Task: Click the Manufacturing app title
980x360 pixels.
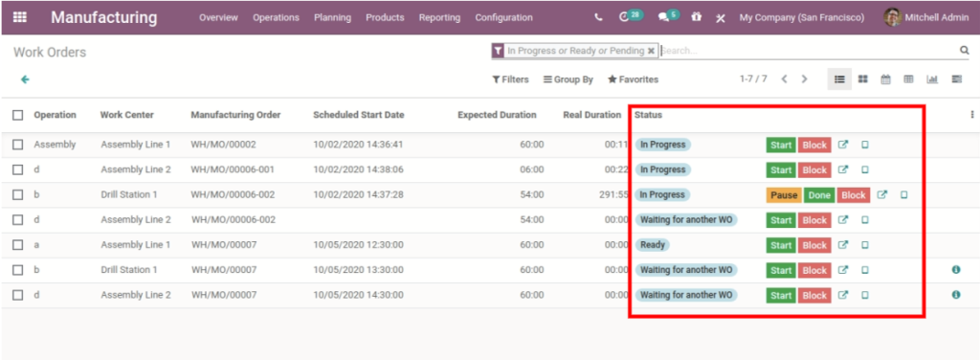Action: [x=103, y=17]
